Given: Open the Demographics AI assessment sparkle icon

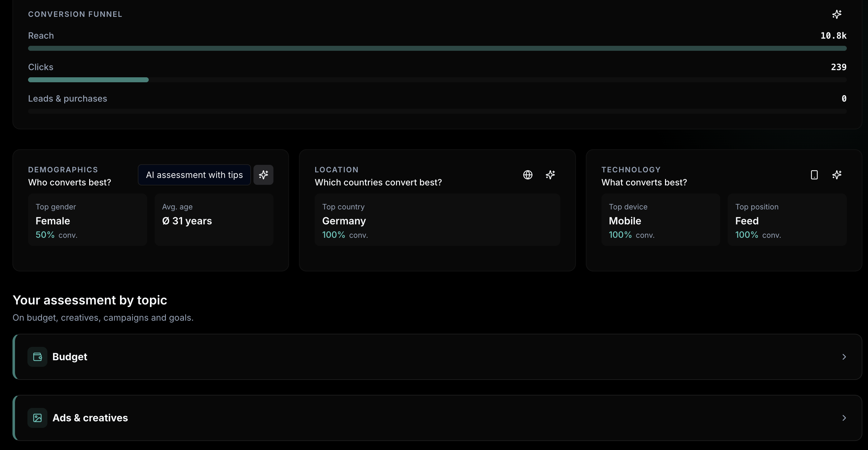Looking at the screenshot, I should 263,175.
